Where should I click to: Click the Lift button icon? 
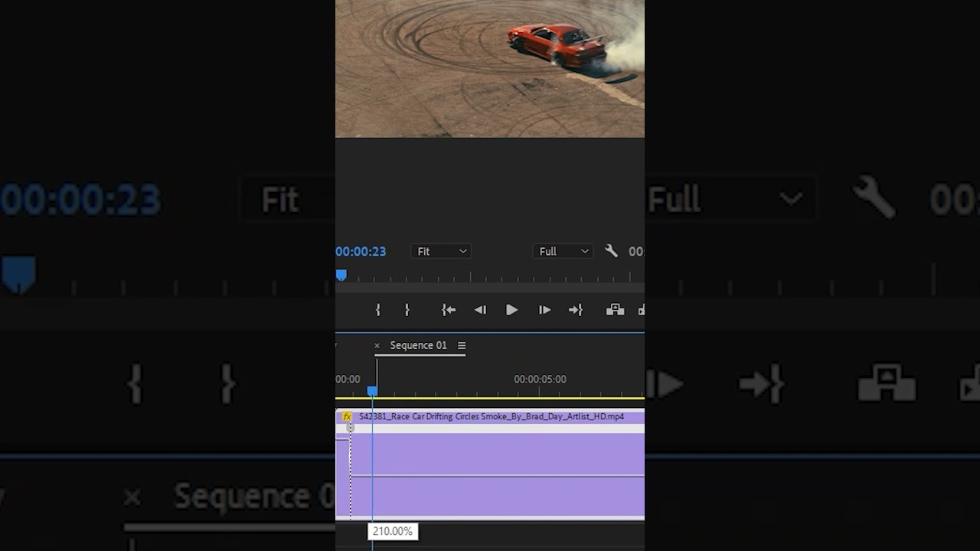tap(615, 310)
